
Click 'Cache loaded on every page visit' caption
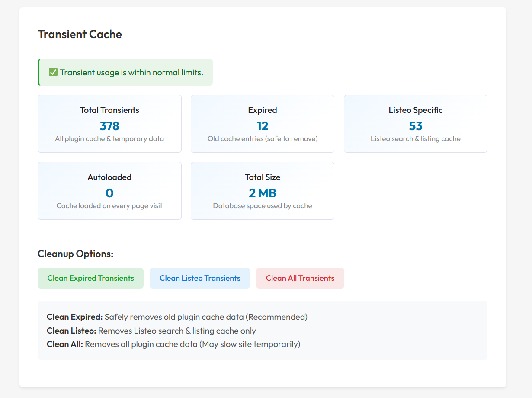tap(109, 205)
